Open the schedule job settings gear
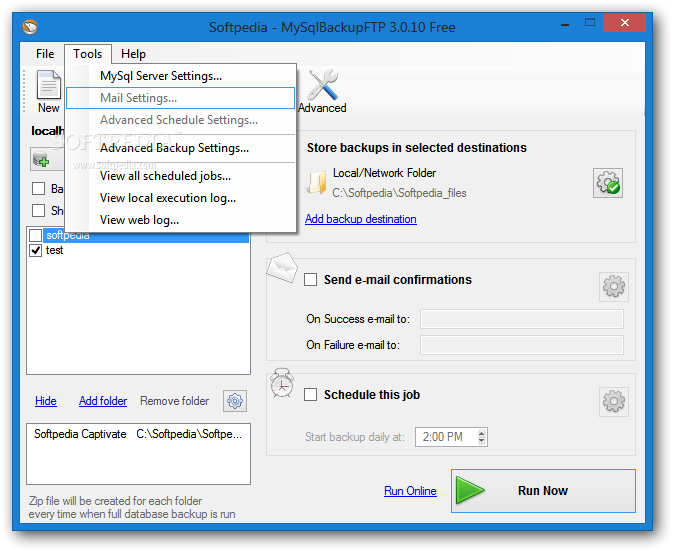The height and width of the screenshot is (551, 673). coord(614,402)
